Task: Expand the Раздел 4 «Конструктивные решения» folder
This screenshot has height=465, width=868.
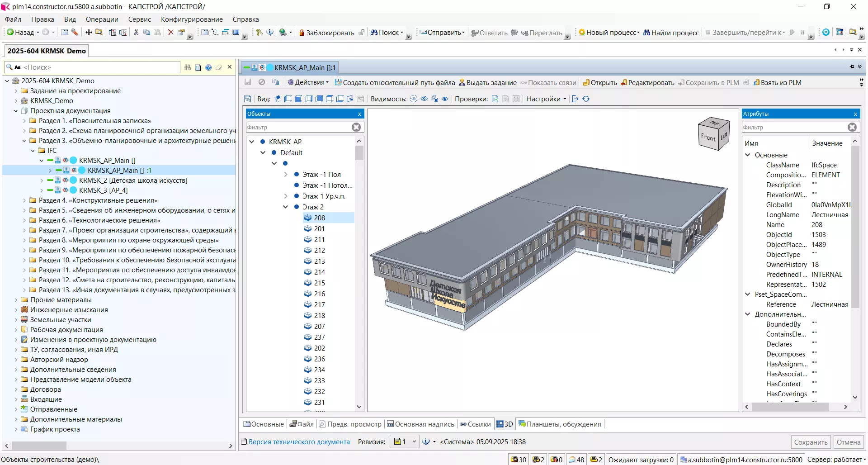Action: tap(24, 200)
